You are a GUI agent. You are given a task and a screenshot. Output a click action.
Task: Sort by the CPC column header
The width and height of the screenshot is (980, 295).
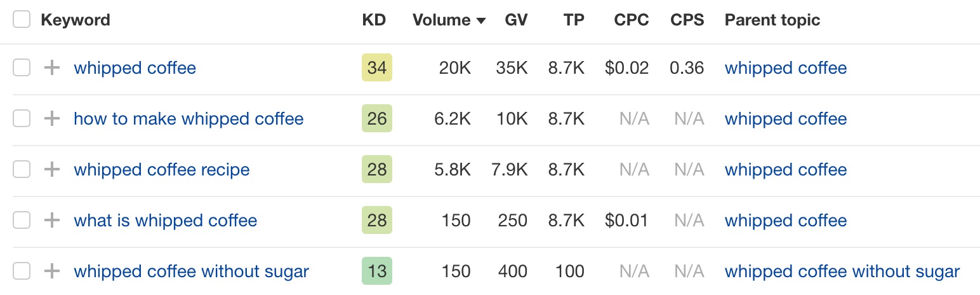[631, 20]
